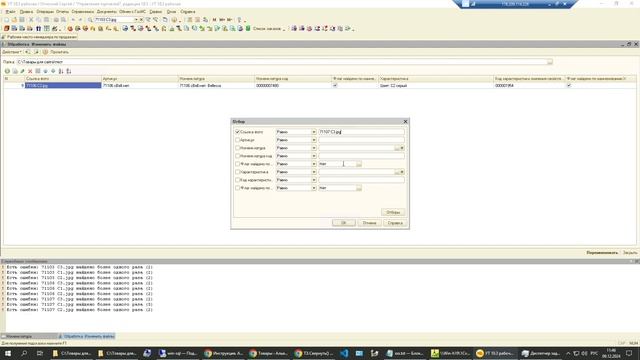The width and height of the screenshot is (640, 360).
Task: Click the Отборы button in dialog
Action: tap(393, 212)
